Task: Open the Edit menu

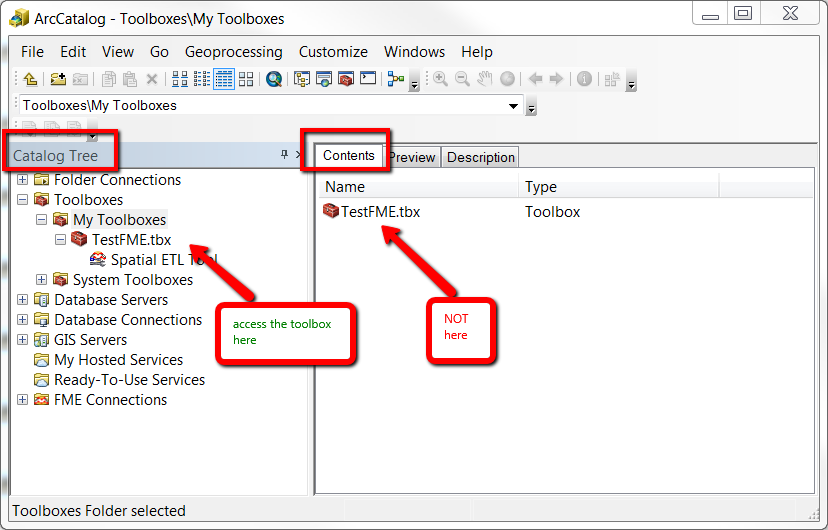Action: coord(73,52)
